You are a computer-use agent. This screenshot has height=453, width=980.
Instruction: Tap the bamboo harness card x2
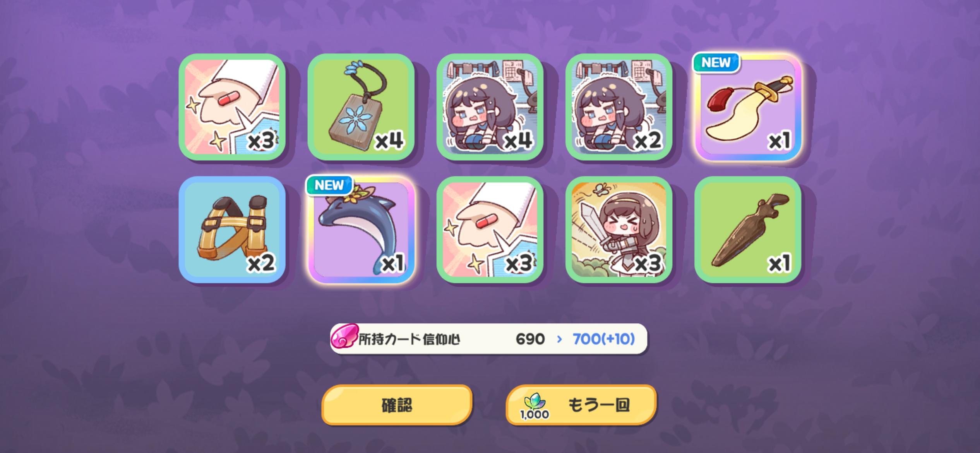click(232, 230)
